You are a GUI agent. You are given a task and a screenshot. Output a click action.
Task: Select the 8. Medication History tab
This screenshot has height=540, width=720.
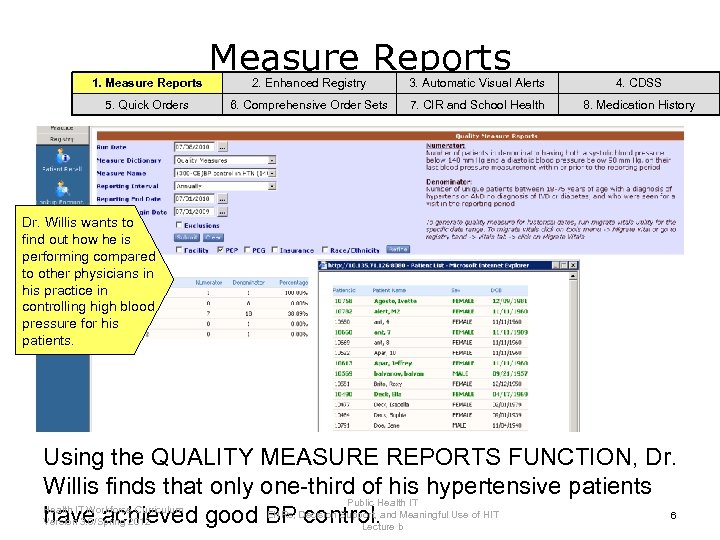[x=639, y=105]
